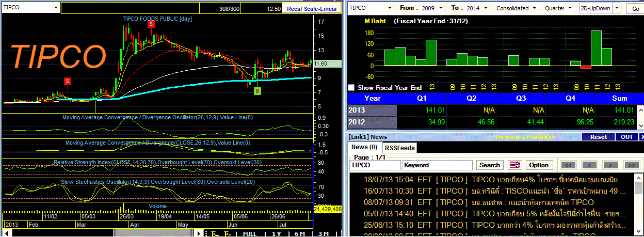Click the Reset button in news header
644x237 pixels.
coord(599,137)
